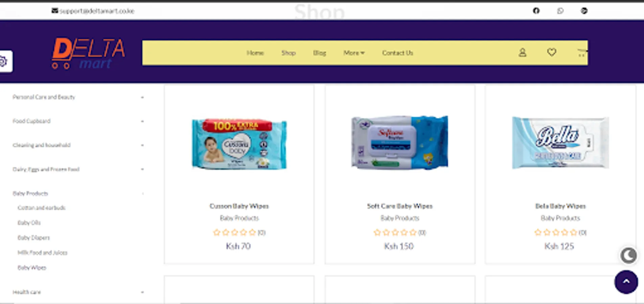Open the Facebook social icon
This screenshot has width=644, height=304.
pos(536,11)
